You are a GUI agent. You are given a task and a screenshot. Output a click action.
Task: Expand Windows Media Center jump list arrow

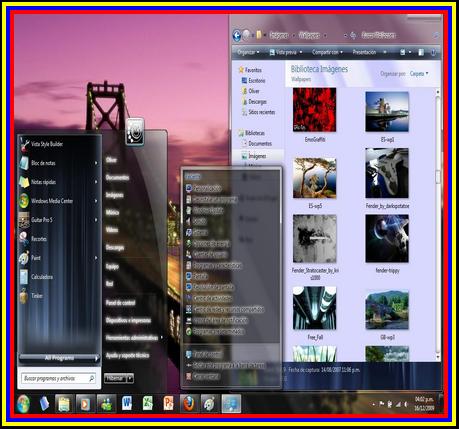click(x=96, y=201)
